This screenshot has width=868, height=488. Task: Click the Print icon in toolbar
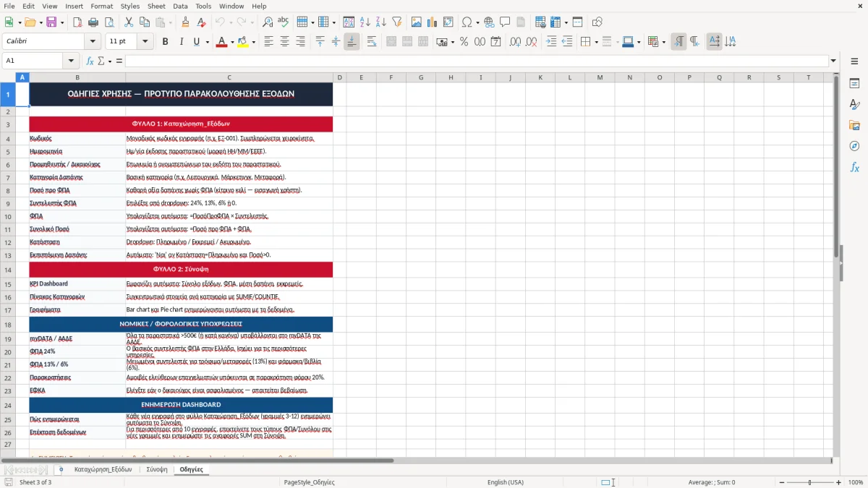tap(93, 22)
